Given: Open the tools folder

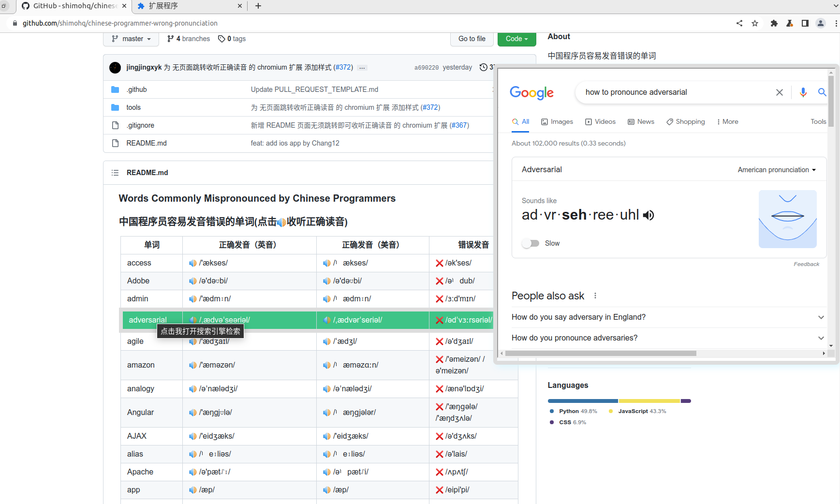Looking at the screenshot, I should 133,107.
